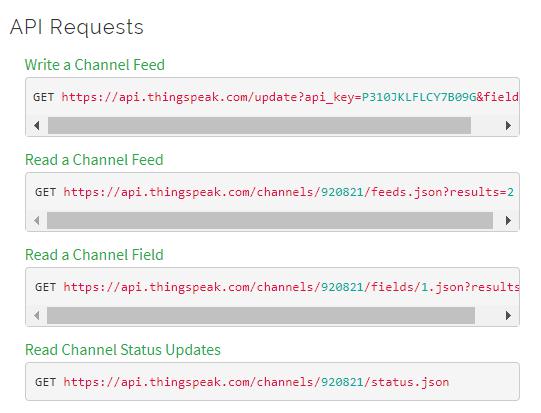Click the fields/1.json URL in Read Channel Field
The width and height of the screenshot is (541, 413).
point(291,287)
